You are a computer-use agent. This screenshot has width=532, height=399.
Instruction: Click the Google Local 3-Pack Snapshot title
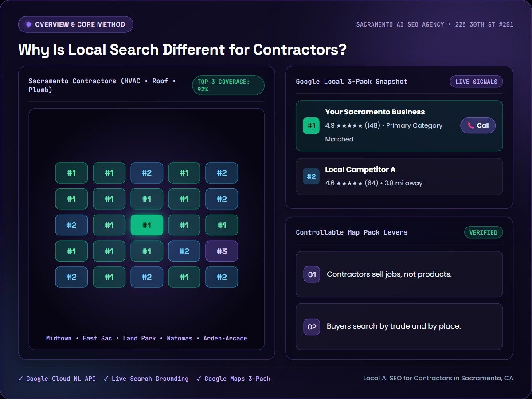pyautogui.click(x=352, y=82)
